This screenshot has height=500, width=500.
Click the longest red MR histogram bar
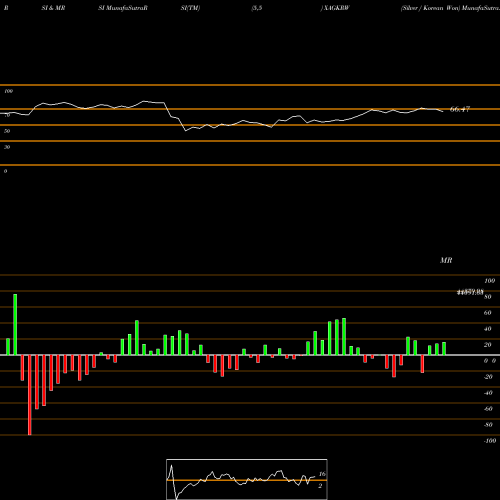(x=30, y=395)
